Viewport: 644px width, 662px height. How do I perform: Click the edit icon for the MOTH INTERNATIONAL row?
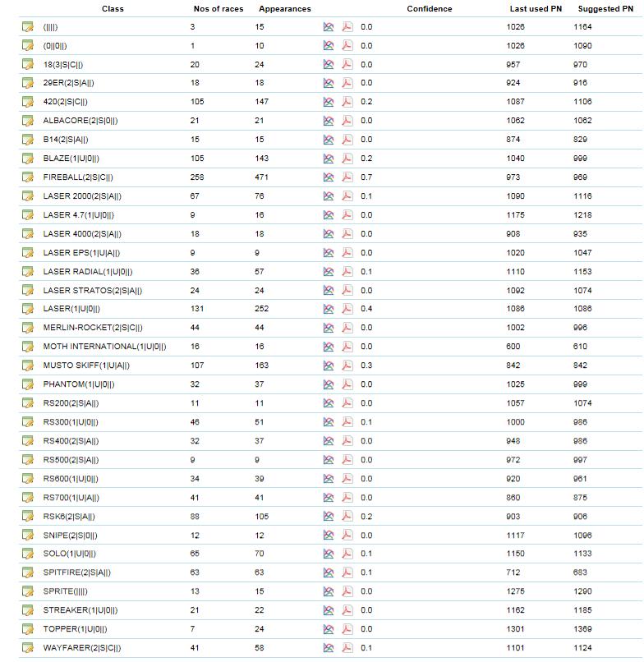[x=28, y=347]
